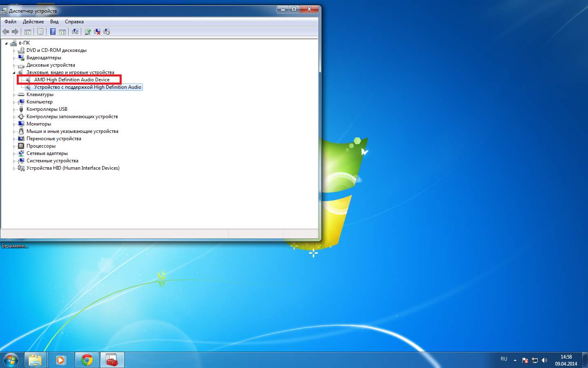Open Help via the blue question mark icon
Viewport: 588px width, 368px height.
click(53, 31)
